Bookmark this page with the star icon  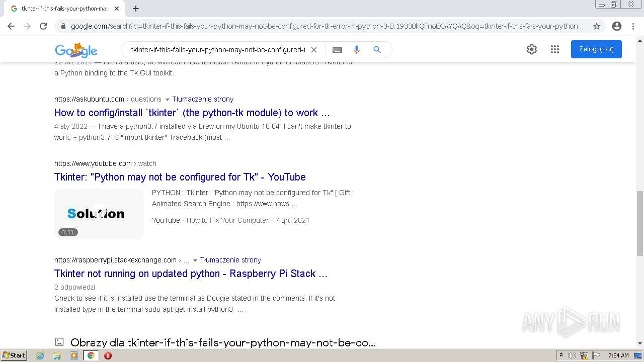pos(597,26)
